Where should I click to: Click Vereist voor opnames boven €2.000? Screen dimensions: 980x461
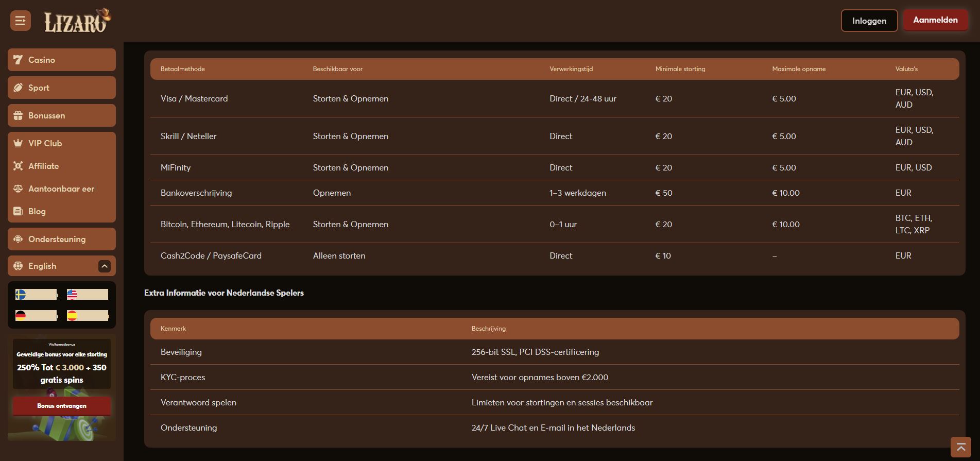(x=540, y=377)
